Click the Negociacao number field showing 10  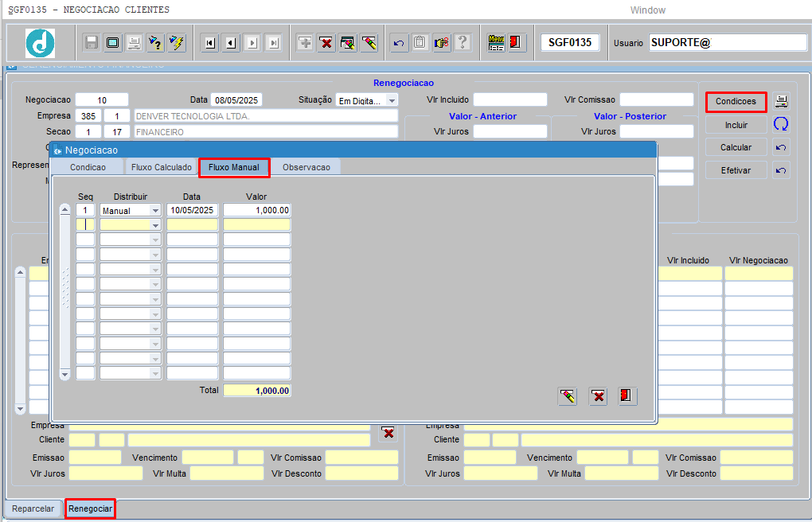point(102,100)
